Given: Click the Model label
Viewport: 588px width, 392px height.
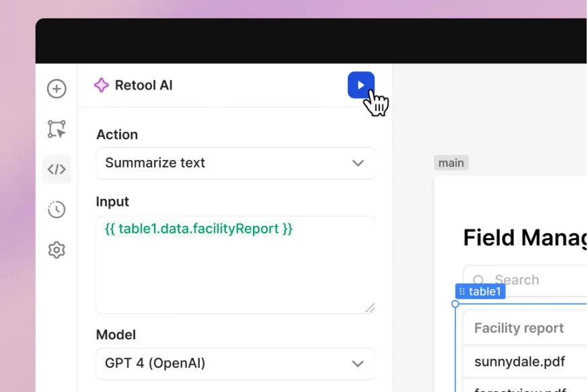Looking at the screenshot, I should (116, 335).
